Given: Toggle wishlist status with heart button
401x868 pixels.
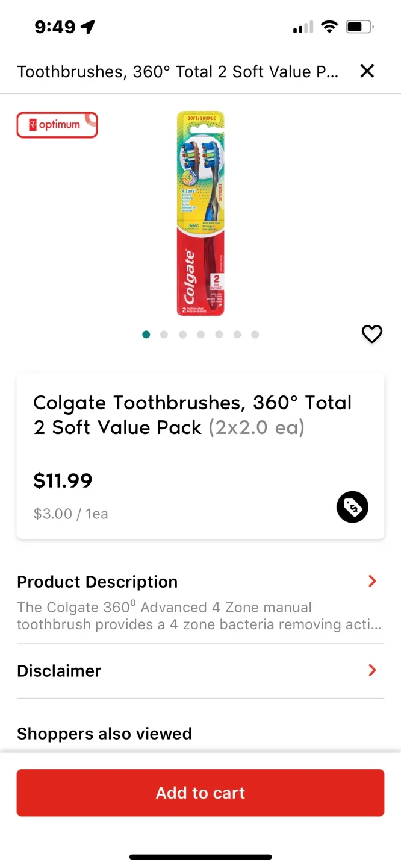Looking at the screenshot, I should coord(371,334).
